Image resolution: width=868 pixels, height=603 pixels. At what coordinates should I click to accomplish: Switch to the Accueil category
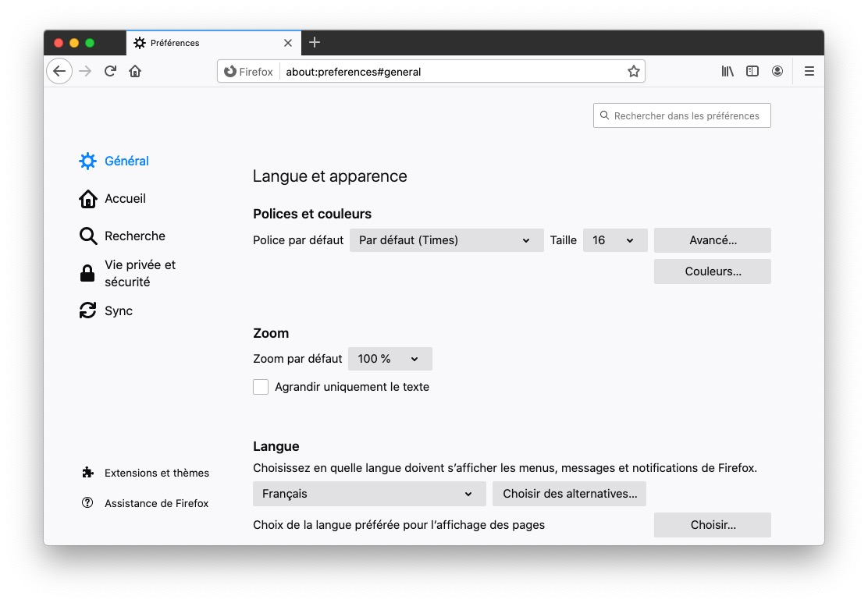pyautogui.click(x=112, y=199)
